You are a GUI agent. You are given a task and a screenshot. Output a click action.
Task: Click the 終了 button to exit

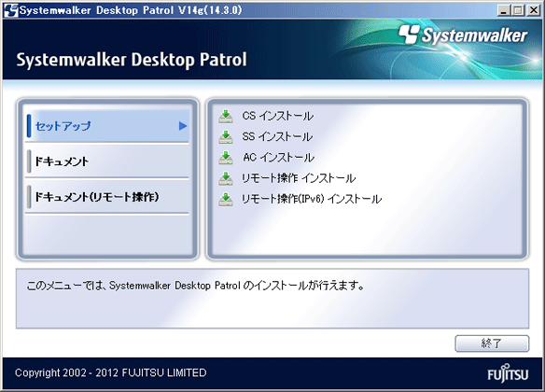[492, 343]
